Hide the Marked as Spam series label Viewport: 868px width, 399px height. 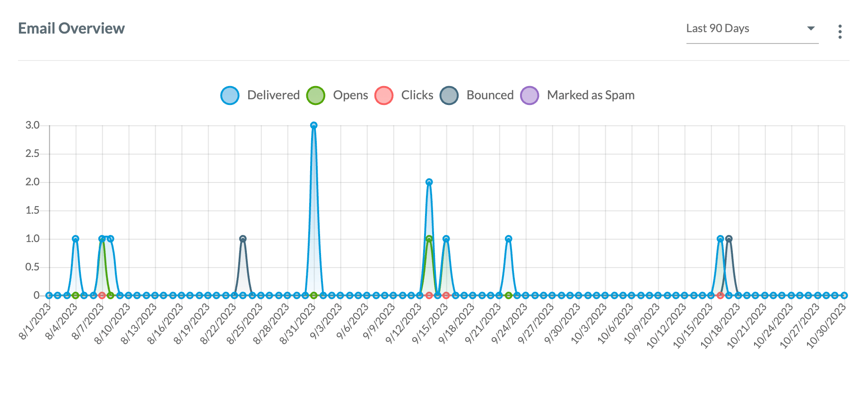pos(590,95)
